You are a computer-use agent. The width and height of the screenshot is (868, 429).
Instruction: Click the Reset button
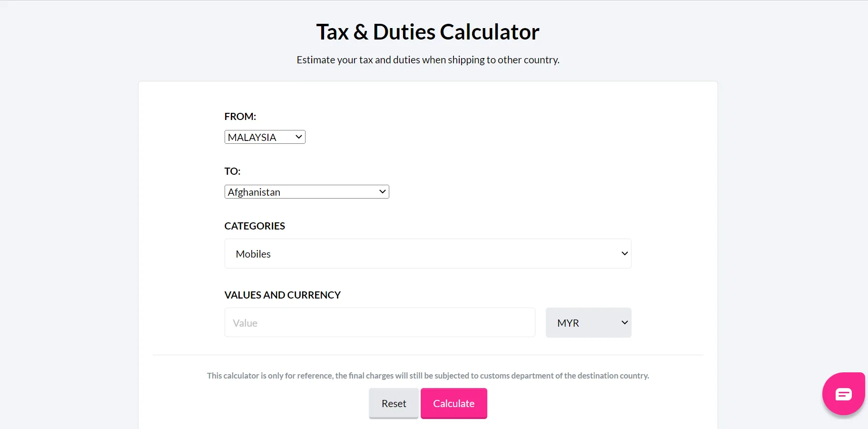pos(393,403)
